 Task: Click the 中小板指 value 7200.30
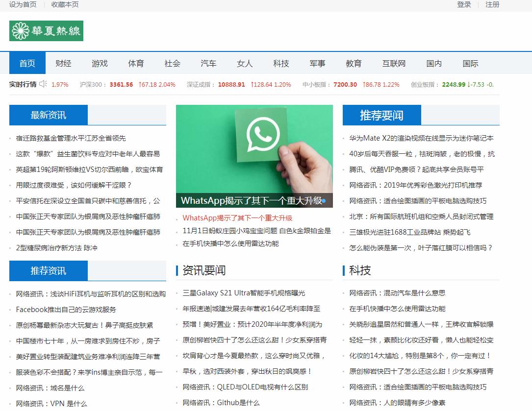(x=345, y=84)
